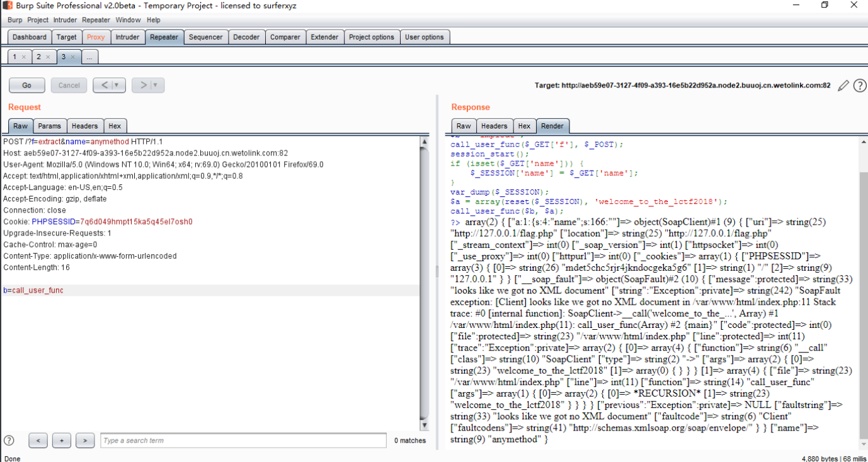Close repeater tab 1
The height and width of the screenshot is (462, 868).
point(23,57)
